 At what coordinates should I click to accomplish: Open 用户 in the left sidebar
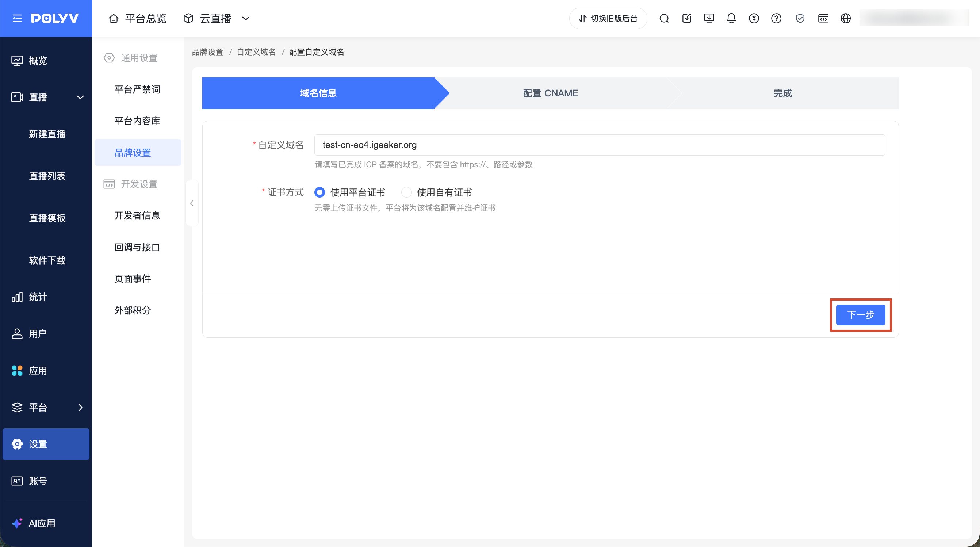[46, 334]
